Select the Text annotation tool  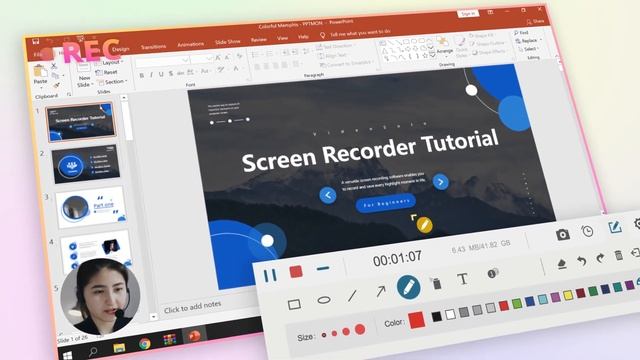coord(462,279)
